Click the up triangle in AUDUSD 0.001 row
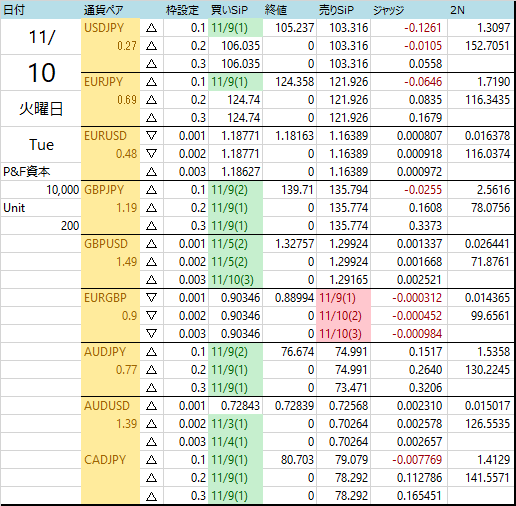This screenshot has width=516, height=506. click(152, 406)
